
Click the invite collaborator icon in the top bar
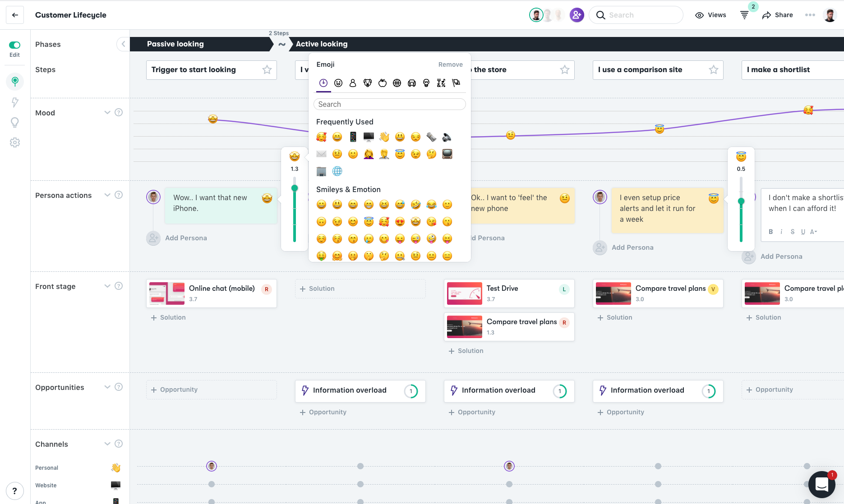click(x=577, y=15)
